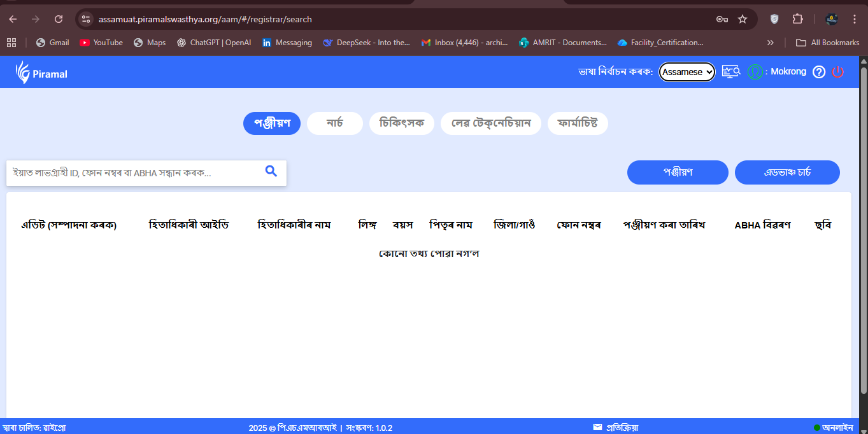Click the Piramal logo in header
868x434 pixels.
(x=41, y=73)
